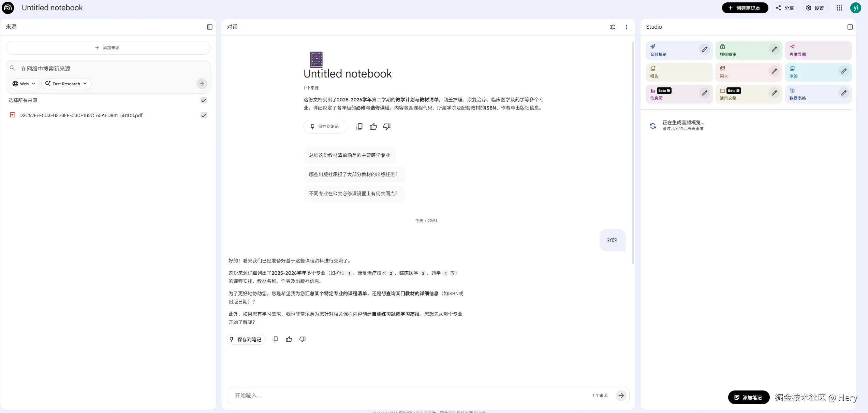This screenshot has height=413, width=868.
Task: Toggle 选择所有来源 select all sources
Action: pyautogui.click(x=203, y=100)
